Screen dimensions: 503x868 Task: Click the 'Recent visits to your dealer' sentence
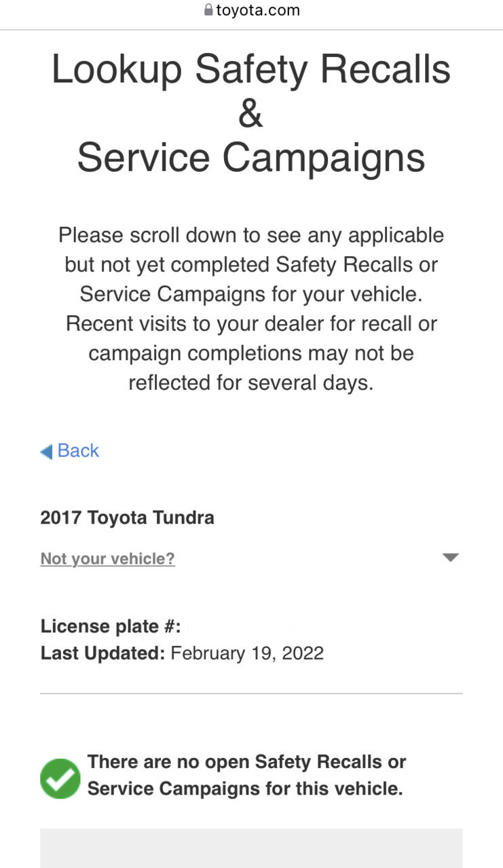pos(251,353)
